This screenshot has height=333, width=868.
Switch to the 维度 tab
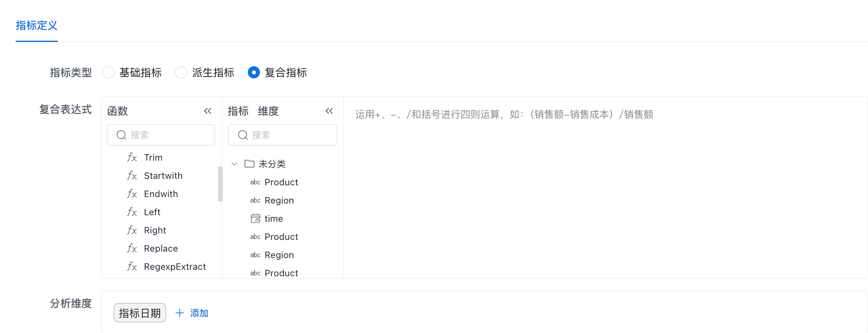coord(268,111)
